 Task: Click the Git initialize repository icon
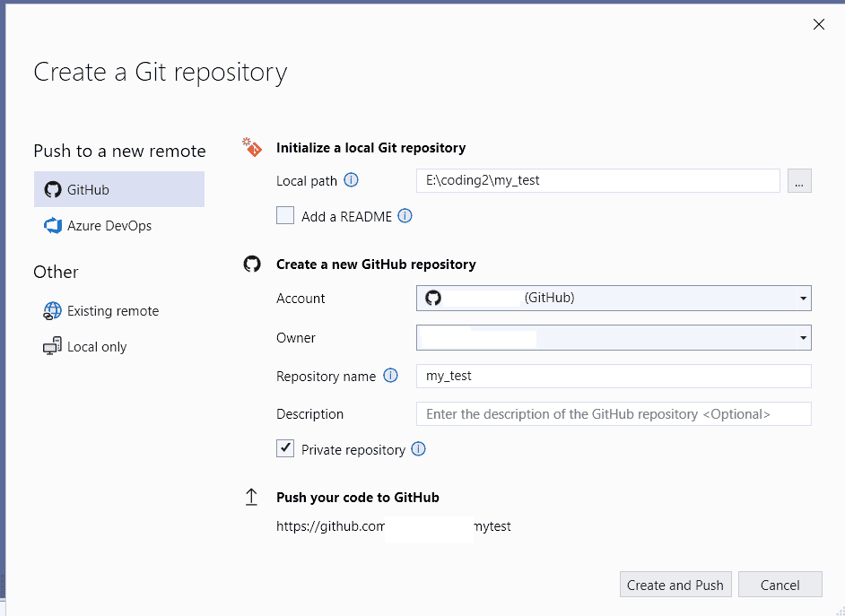click(252, 147)
